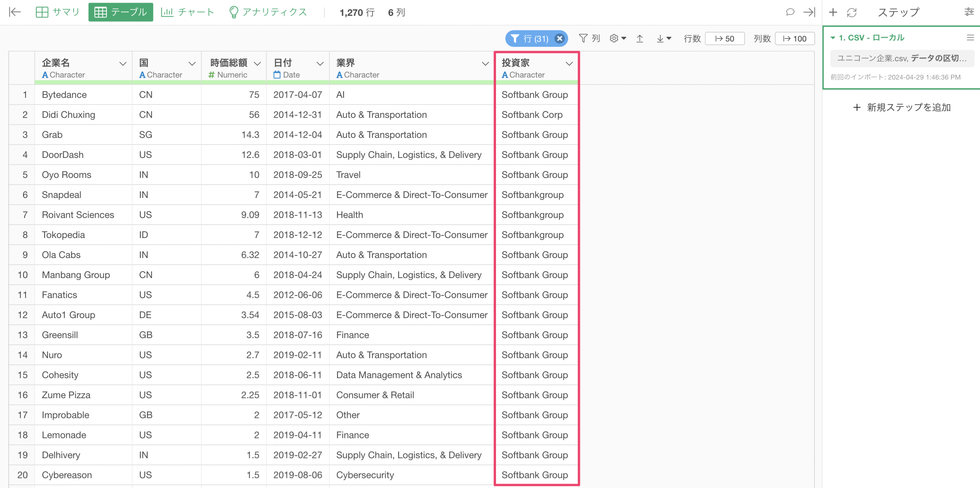Select the Health industry cell
980x488 pixels.
(411, 215)
